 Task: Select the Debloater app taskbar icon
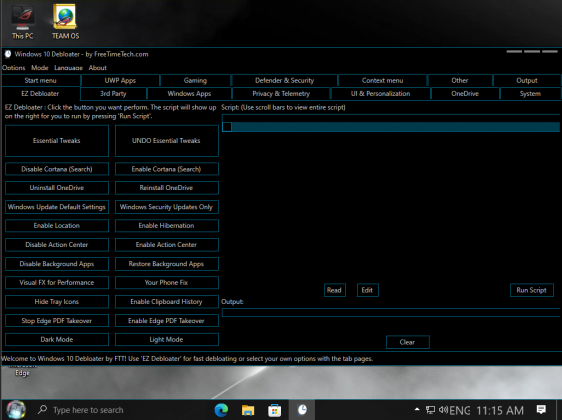point(302,409)
